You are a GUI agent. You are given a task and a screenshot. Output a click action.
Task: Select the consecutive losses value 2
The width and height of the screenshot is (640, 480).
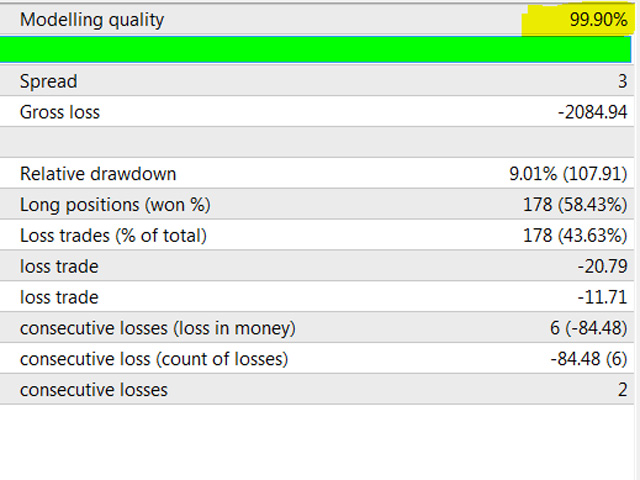click(x=621, y=390)
